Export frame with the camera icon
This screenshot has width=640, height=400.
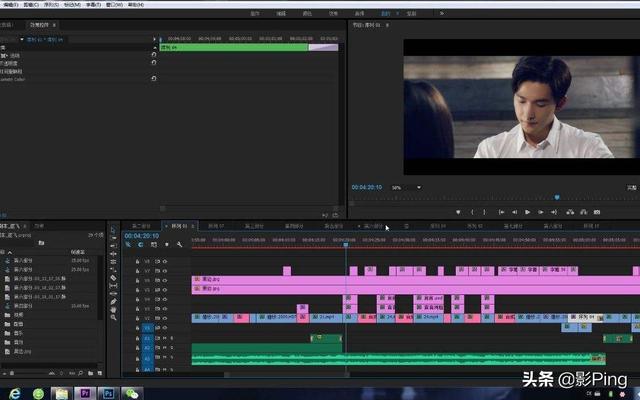coord(597,212)
